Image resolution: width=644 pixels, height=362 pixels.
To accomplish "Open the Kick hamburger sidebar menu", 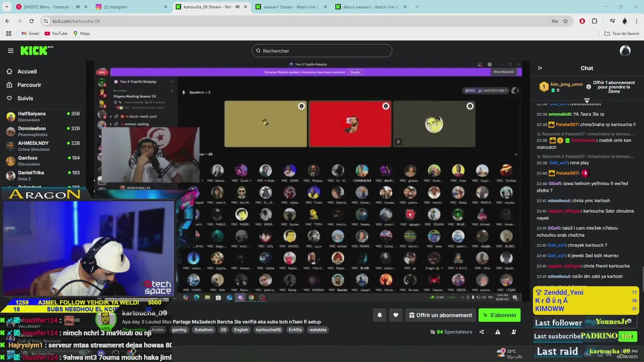I will pyautogui.click(x=11, y=51).
